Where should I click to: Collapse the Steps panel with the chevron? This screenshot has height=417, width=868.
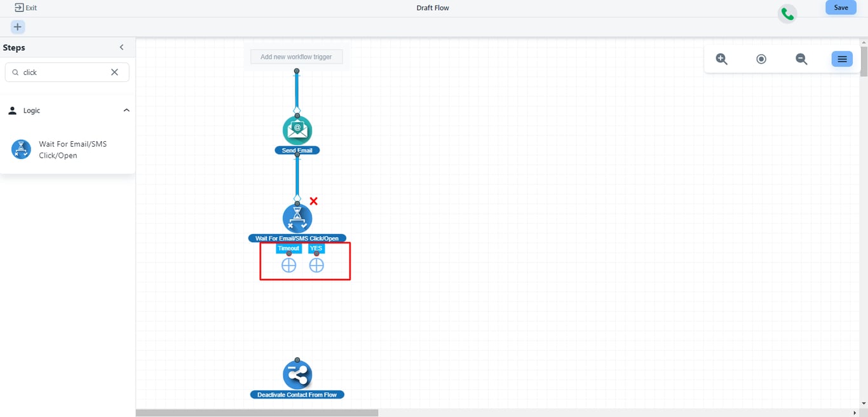tap(122, 47)
